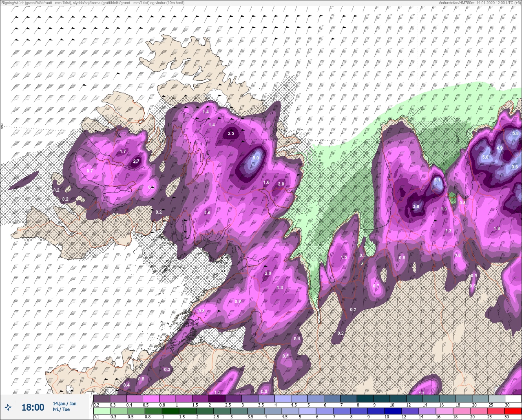Click the 5.1 precipitation value on the map
Viewport: 522px width, 420px height.
438,180
